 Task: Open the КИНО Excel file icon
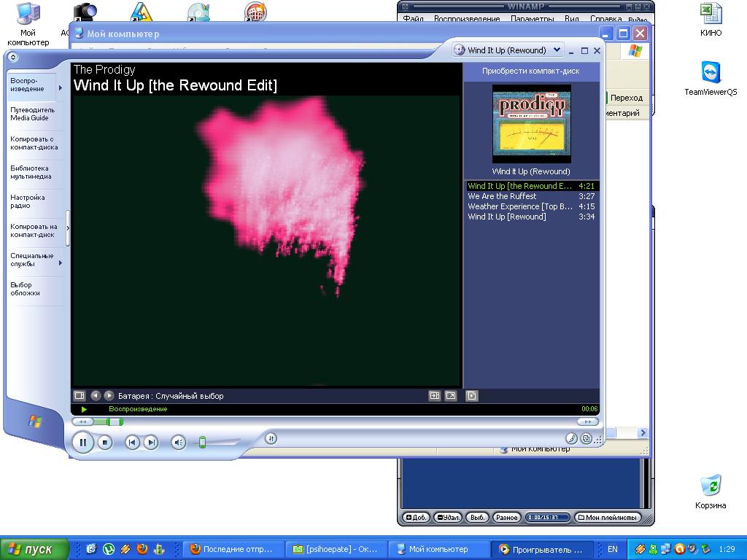click(711, 20)
